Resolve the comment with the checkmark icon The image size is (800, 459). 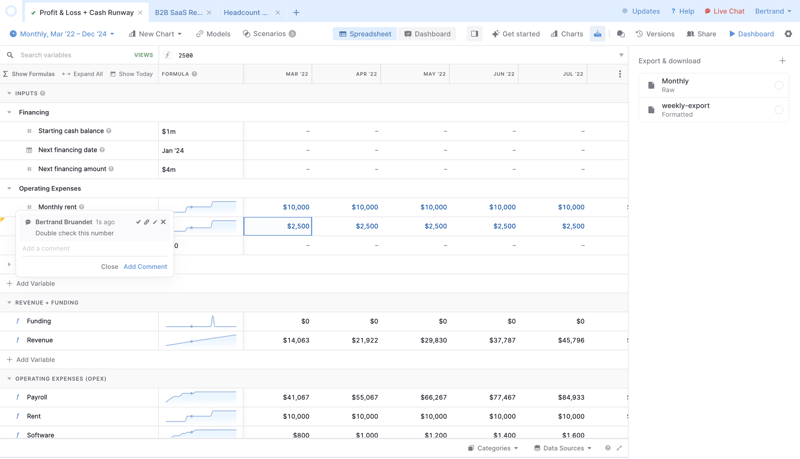pos(138,222)
